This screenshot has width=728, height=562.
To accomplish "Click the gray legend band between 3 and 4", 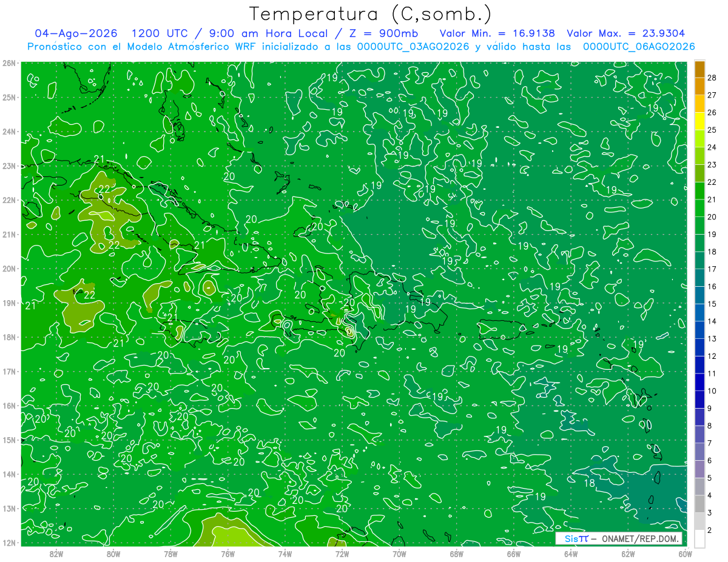I will click(x=699, y=504).
